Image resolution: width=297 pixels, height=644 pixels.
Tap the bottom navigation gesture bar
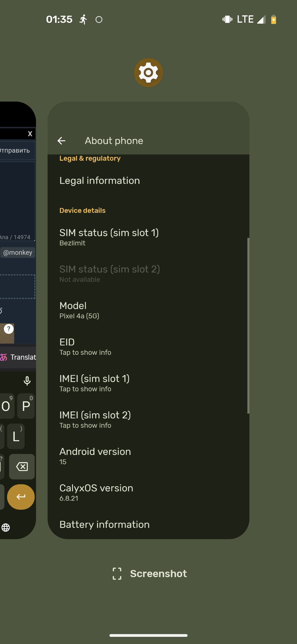(x=148, y=635)
